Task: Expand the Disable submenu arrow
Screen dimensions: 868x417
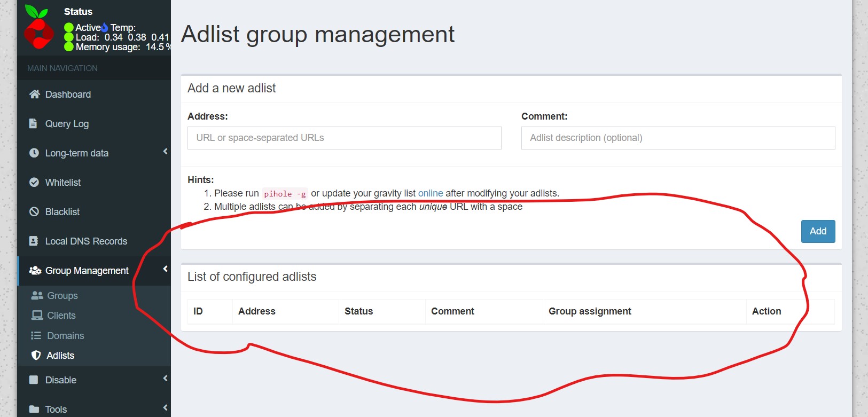Action: pyautogui.click(x=165, y=379)
